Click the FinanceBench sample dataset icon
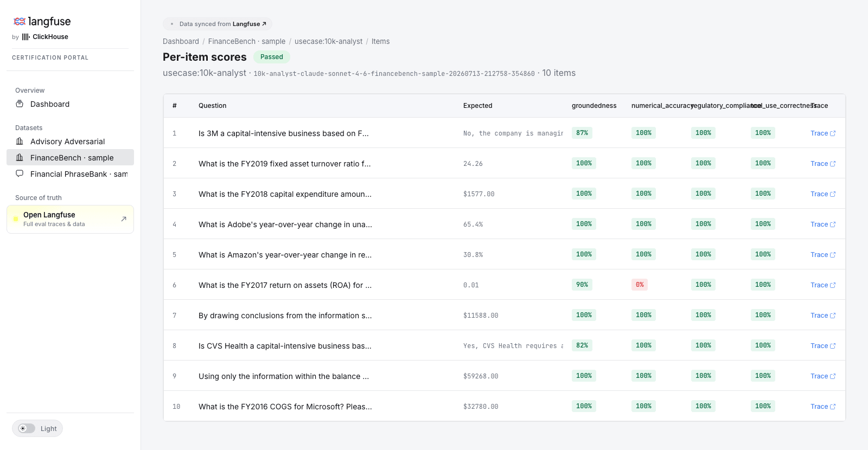Image resolution: width=868 pixels, height=450 pixels. (20, 157)
